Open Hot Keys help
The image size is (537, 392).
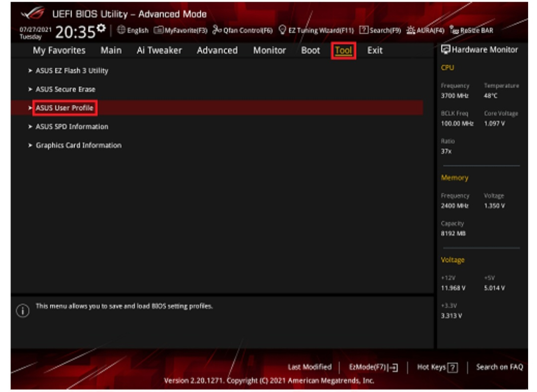(437, 367)
